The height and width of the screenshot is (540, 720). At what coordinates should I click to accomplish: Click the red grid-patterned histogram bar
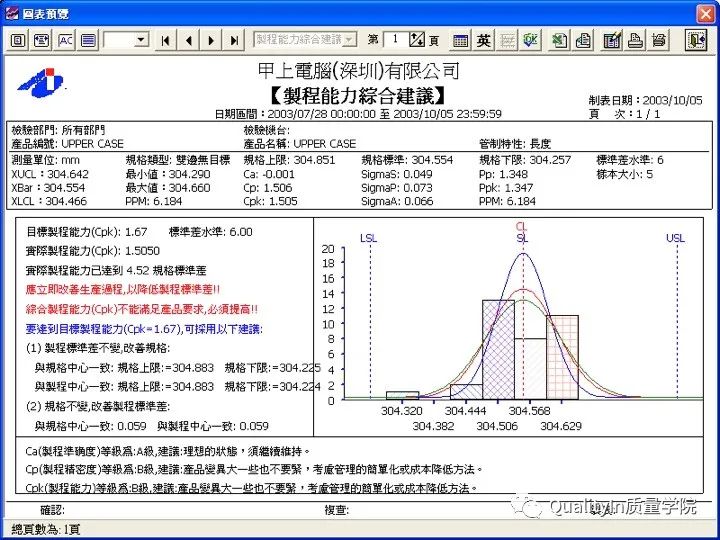(x=562, y=357)
